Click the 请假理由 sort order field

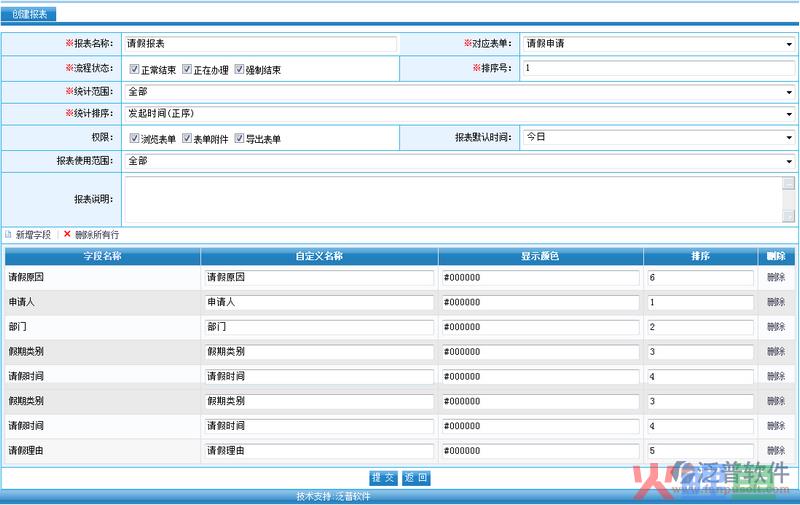point(700,451)
